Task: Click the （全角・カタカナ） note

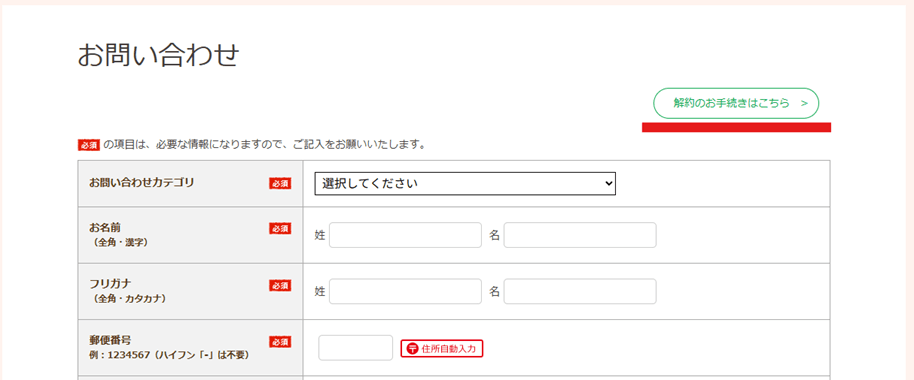Action: [x=129, y=298]
